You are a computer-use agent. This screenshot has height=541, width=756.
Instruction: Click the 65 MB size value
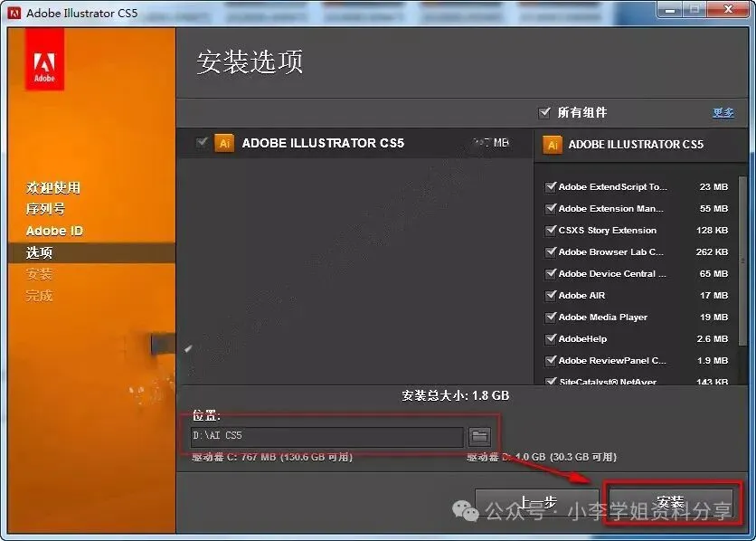click(713, 273)
